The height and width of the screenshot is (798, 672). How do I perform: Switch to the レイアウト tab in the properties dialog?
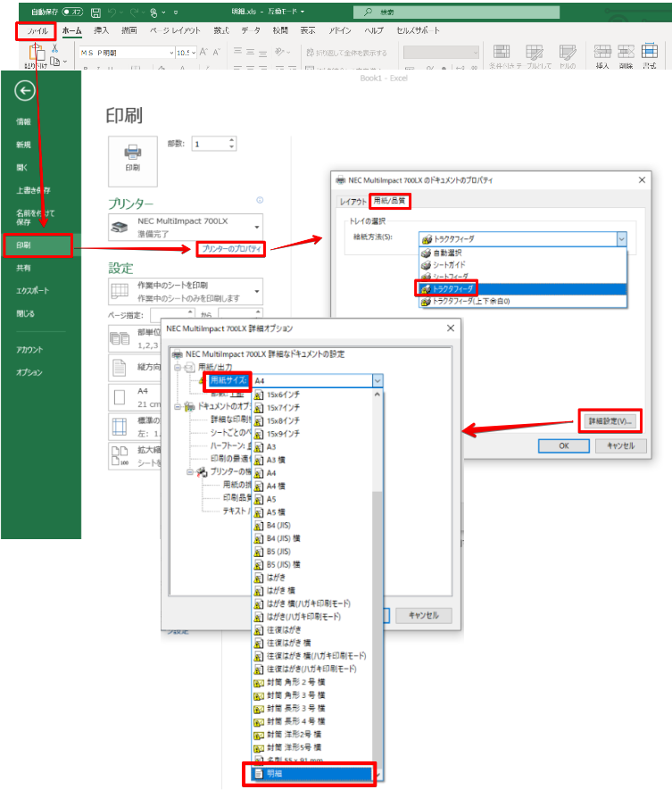click(353, 202)
